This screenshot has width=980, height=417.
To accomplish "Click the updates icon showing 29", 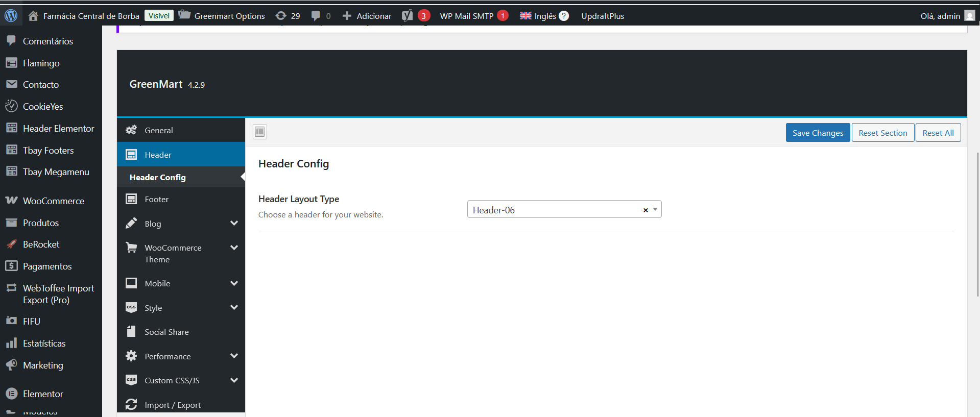I will click(281, 16).
